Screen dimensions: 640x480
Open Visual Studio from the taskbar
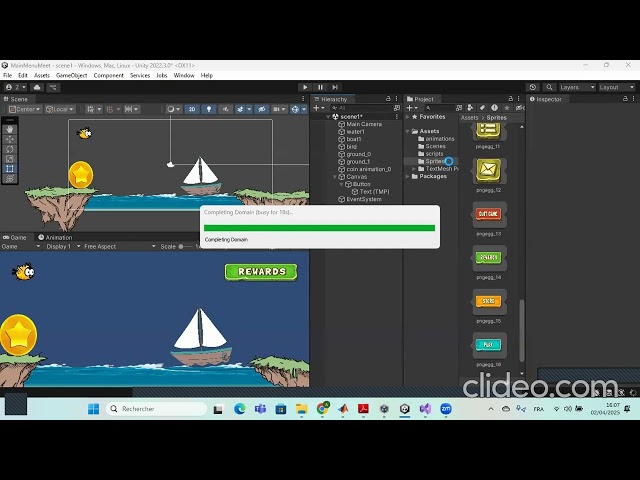click(x=425, y=409)
